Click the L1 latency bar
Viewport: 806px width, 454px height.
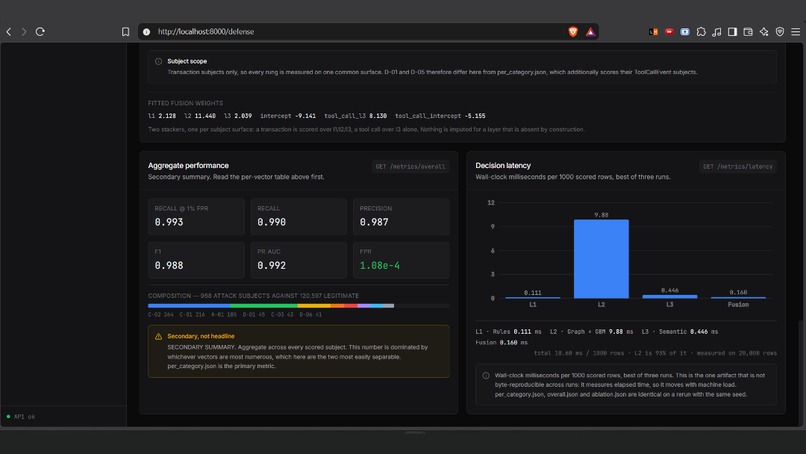[533, 297]
